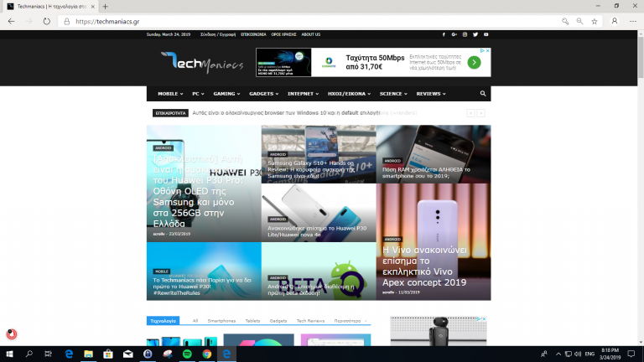The height and width of the screenshot is (362, 644).
Task: Click the zoom out magnifier icon
Action: pos(579,21)
